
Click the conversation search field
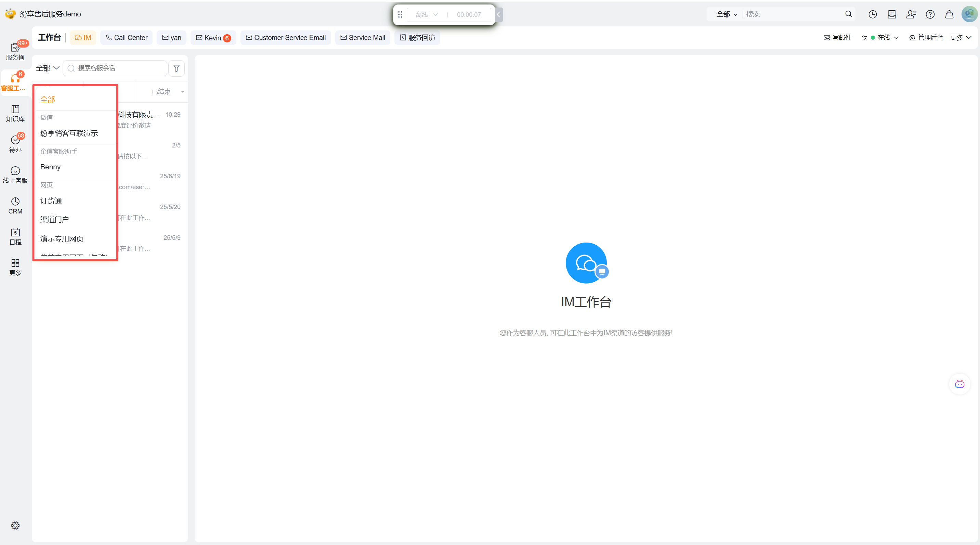[x=118, y=68]
